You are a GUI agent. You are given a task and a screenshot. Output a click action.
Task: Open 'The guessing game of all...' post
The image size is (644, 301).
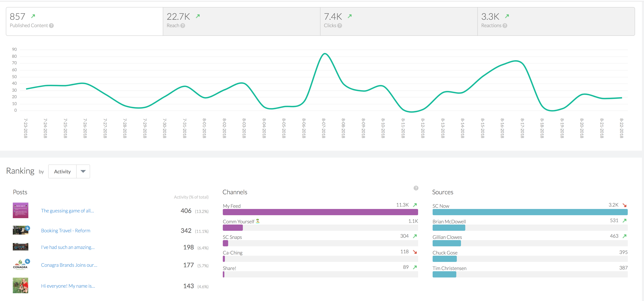tap(68, 211)
